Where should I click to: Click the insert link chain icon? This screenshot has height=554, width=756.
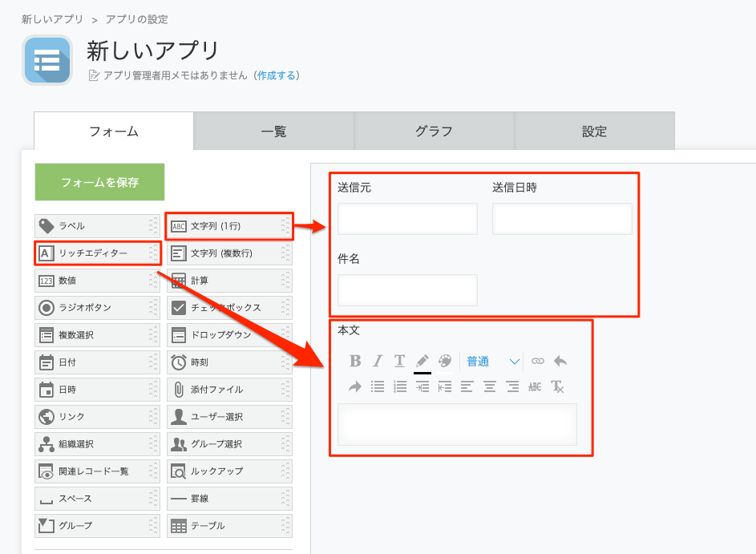[538, 361]
